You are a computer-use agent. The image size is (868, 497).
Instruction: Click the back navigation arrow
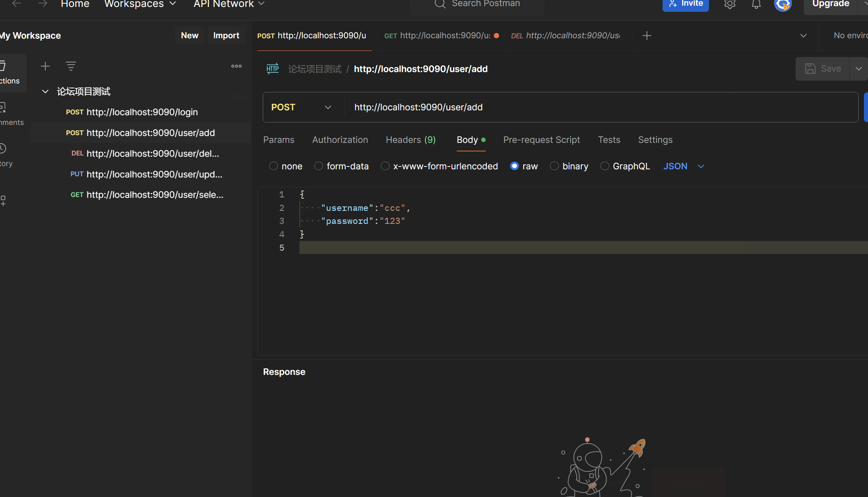pyautogui.click(x=17, y=4)
